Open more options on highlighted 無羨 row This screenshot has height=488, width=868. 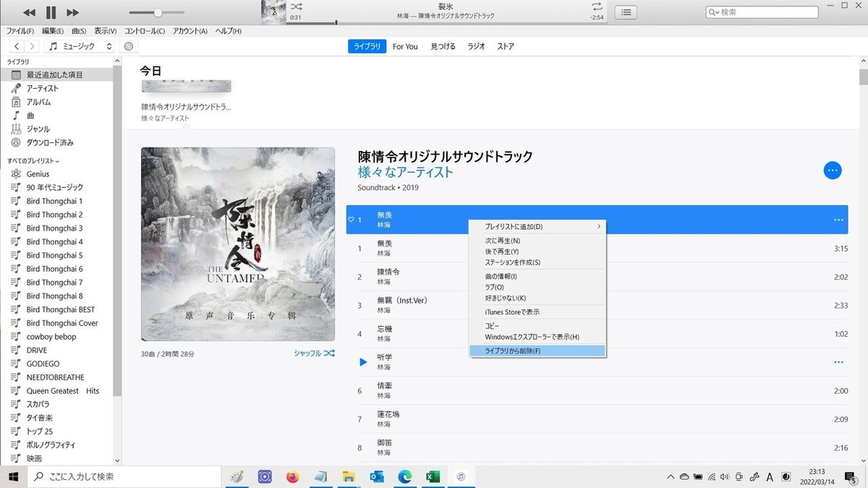(x=838, y=219)
